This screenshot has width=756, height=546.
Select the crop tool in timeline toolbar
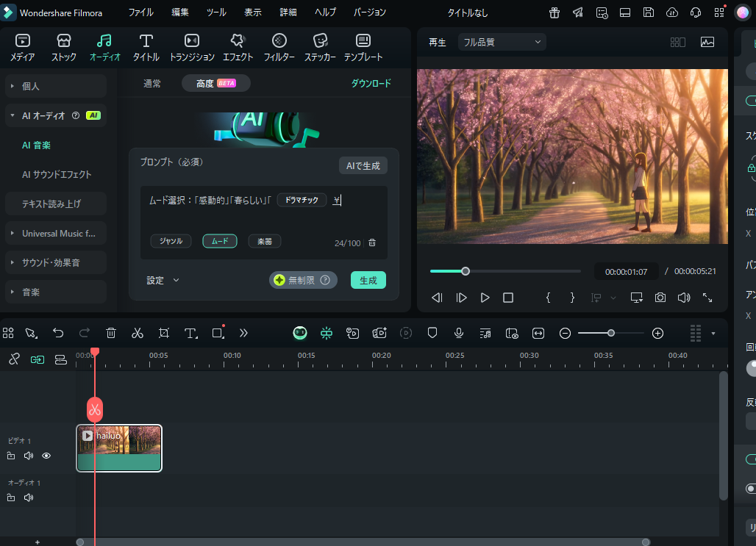click(164, 333)
